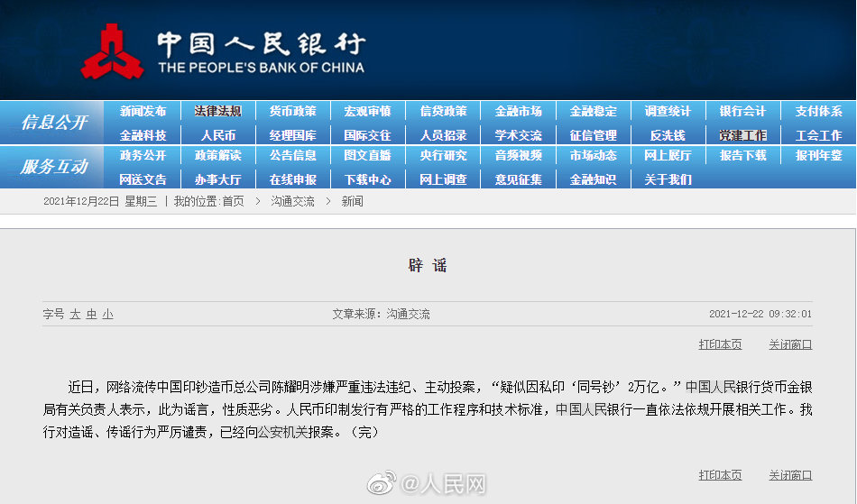Set font size to 大
The height and width of the screenshot is (504, 857).
click(76, 315)
